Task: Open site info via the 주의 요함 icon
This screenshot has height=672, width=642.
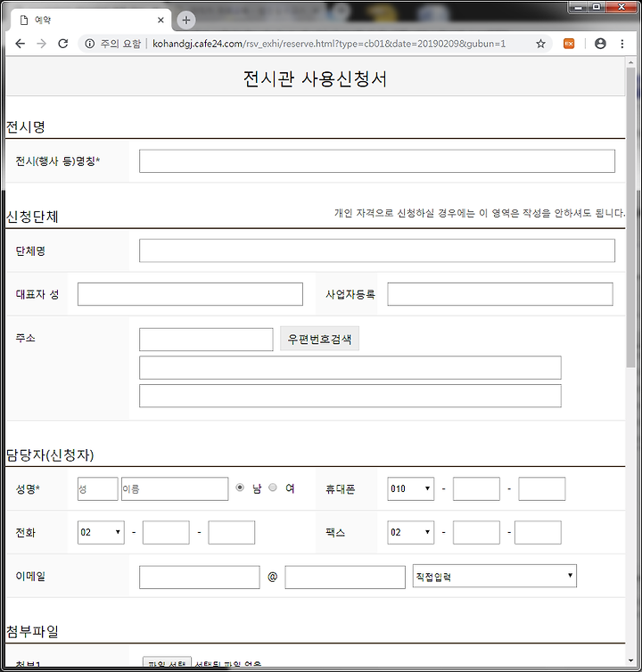Action: 90,44
